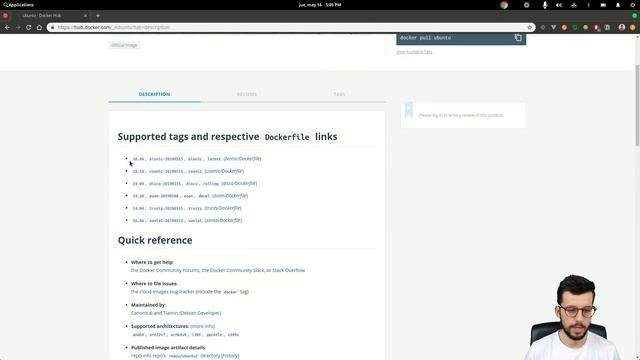
Task: Open the power icon in the top panel
Action: click(x=632, y=5)
